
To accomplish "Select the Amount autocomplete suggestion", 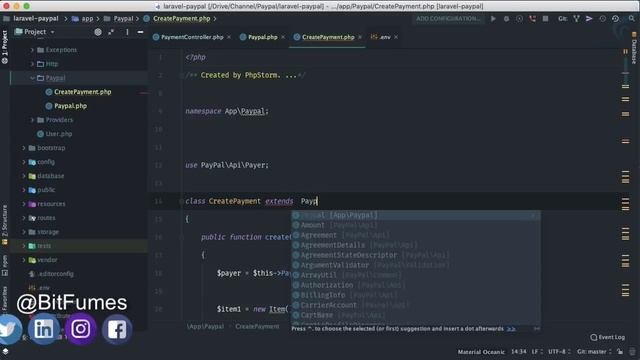I will [416, 225].
